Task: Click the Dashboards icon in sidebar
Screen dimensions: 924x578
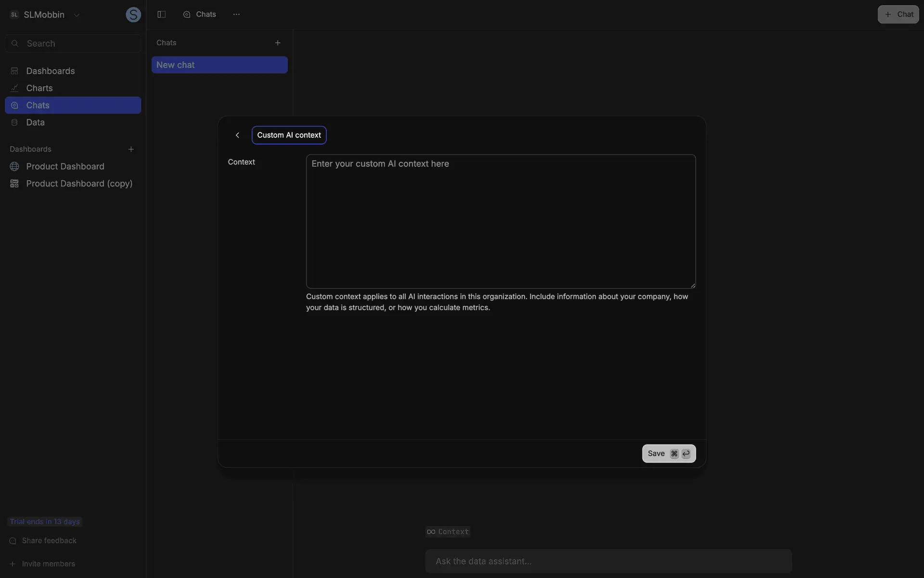Action: click(14, 71)
